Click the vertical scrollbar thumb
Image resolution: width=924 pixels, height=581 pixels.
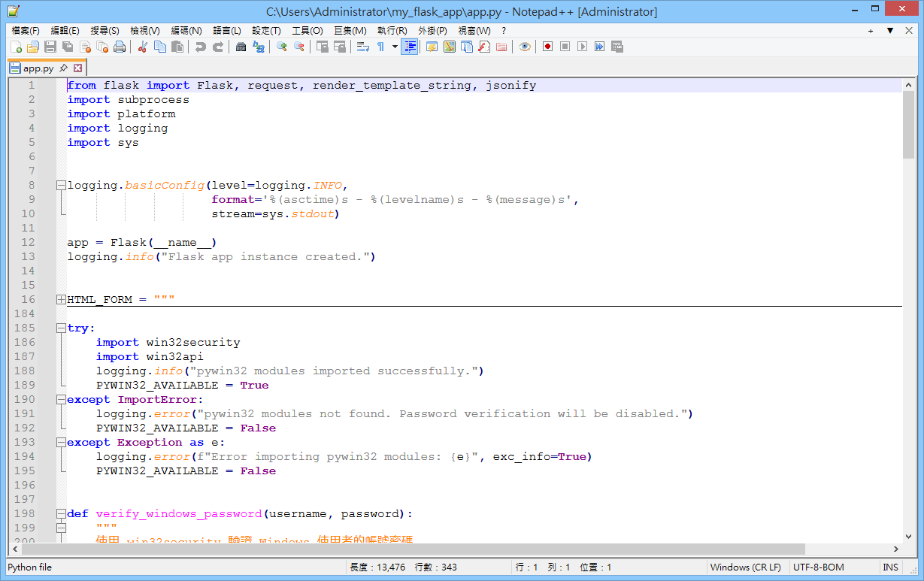click(908, 124)
